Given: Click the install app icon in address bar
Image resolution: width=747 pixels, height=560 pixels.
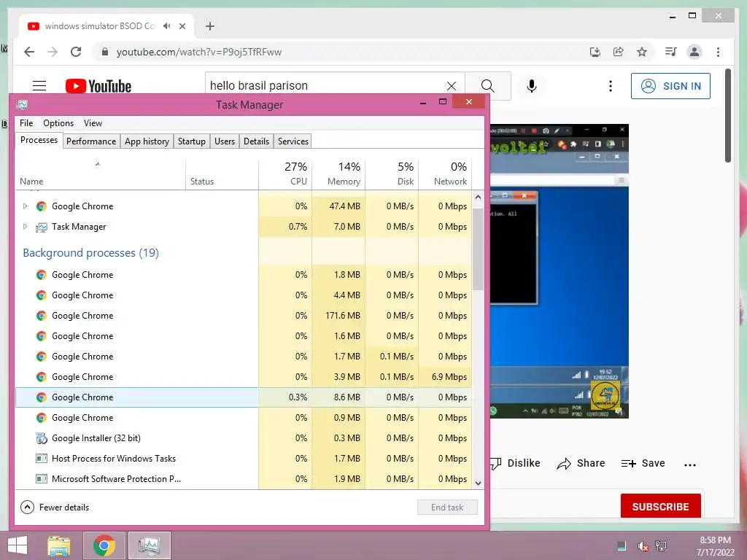Looking at the screenshot, I should coord(595,52).
